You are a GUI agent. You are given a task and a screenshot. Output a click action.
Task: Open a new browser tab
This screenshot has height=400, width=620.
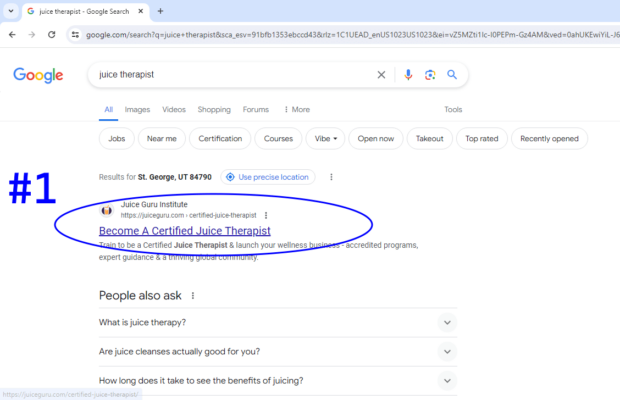160,11
